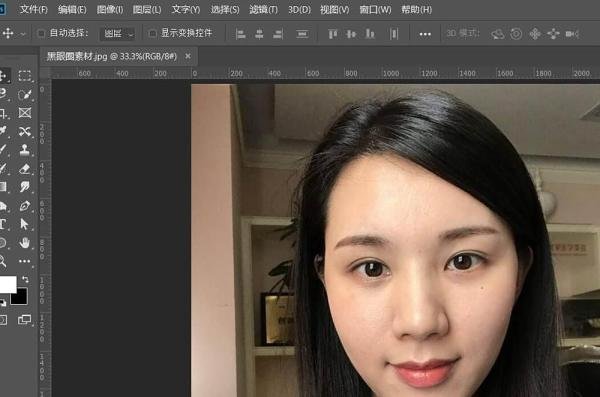Click the portrait photo on the canvas
Image resolution: width=600 pixels, height=397 pixels.
pos(395,240)
